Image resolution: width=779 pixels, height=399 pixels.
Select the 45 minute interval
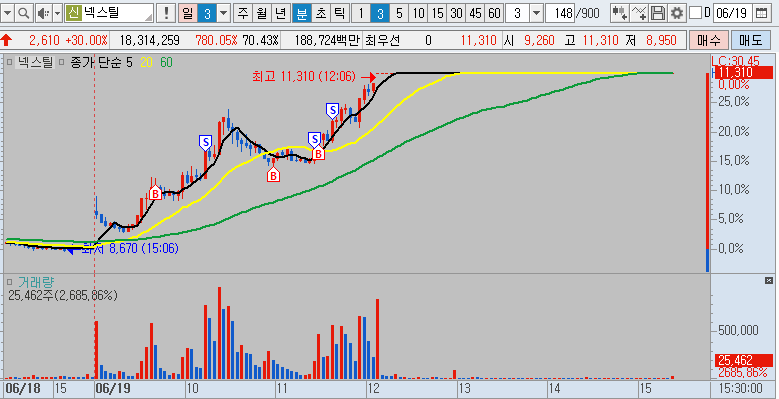[475, 13]
